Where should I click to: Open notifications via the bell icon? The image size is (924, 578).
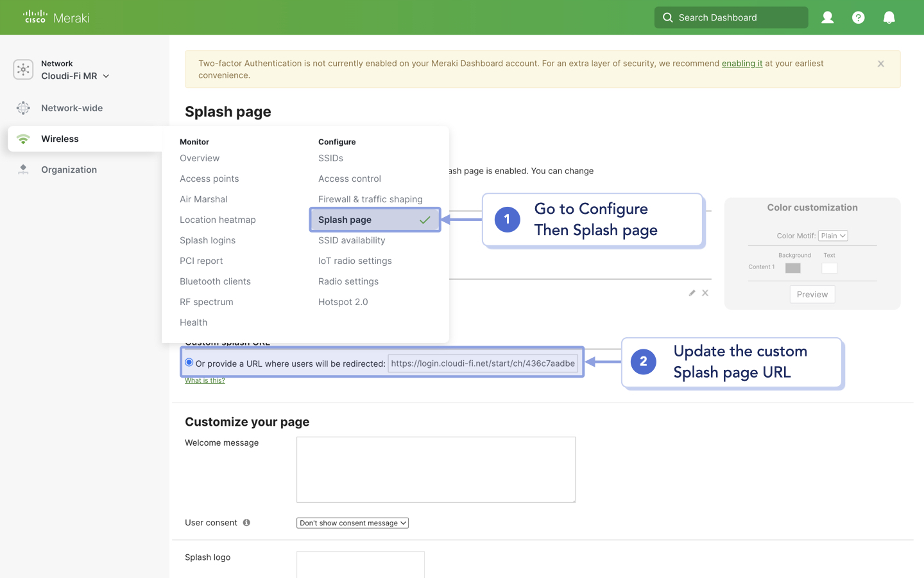click(x=889, y=17)
